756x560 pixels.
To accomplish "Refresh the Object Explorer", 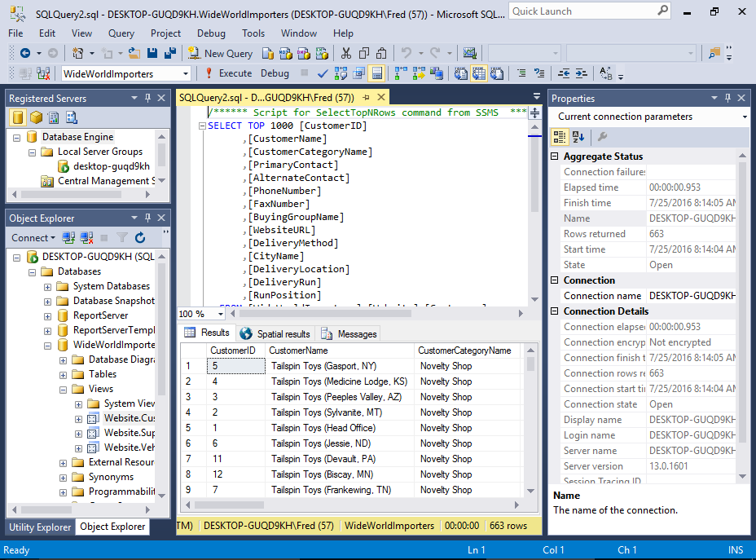I will point(140,237).
